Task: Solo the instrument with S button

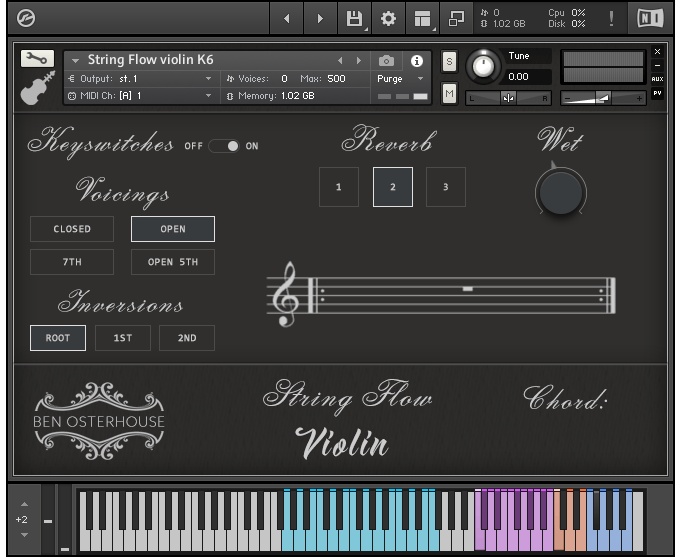Action: 449,62
